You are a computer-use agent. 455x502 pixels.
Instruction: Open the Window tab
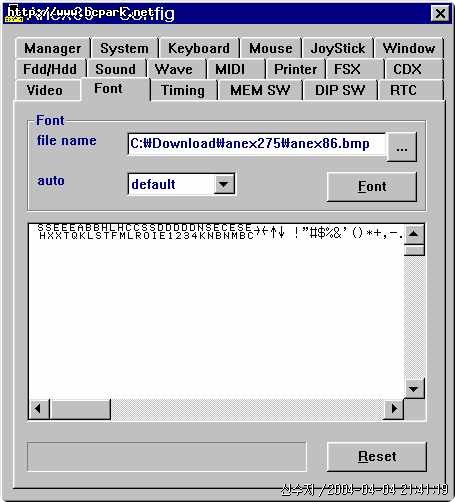(409, 48)
